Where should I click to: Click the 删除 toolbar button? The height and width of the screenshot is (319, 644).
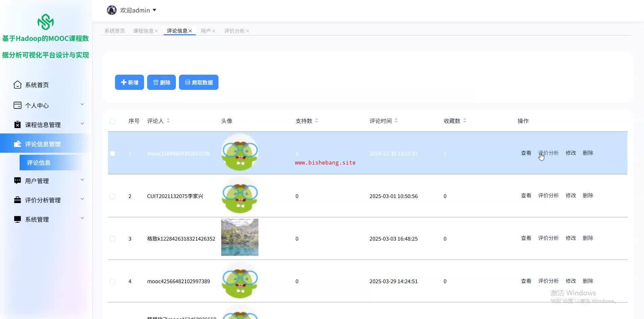pos(161,82)
